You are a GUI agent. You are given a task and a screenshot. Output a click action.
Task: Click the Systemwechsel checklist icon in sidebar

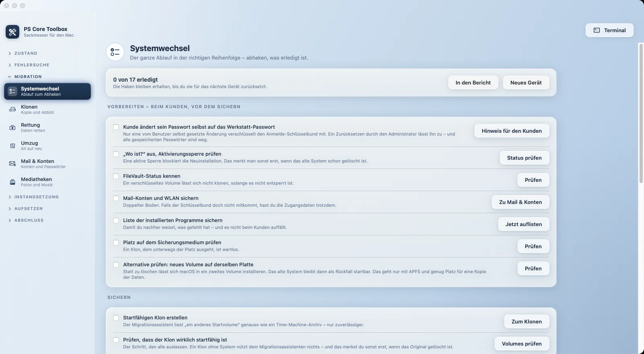(x=12, y=91)
